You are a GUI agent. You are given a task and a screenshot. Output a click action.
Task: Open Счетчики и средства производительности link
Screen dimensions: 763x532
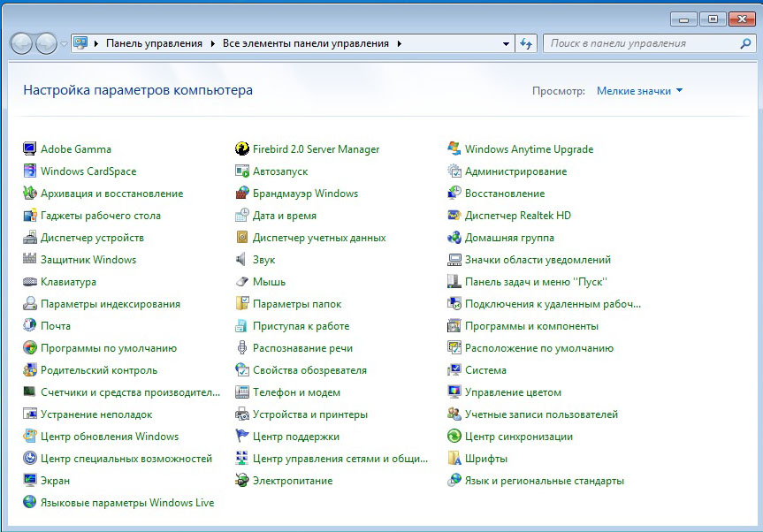pyautogui.click(x=131, y=392)
